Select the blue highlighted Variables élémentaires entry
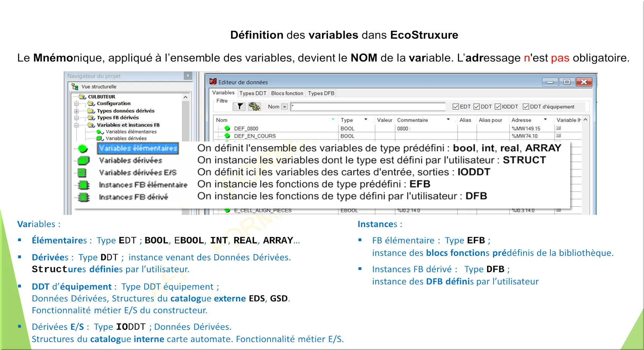The height and width of the screenshot is (350, 644). (x=138, y=148)
